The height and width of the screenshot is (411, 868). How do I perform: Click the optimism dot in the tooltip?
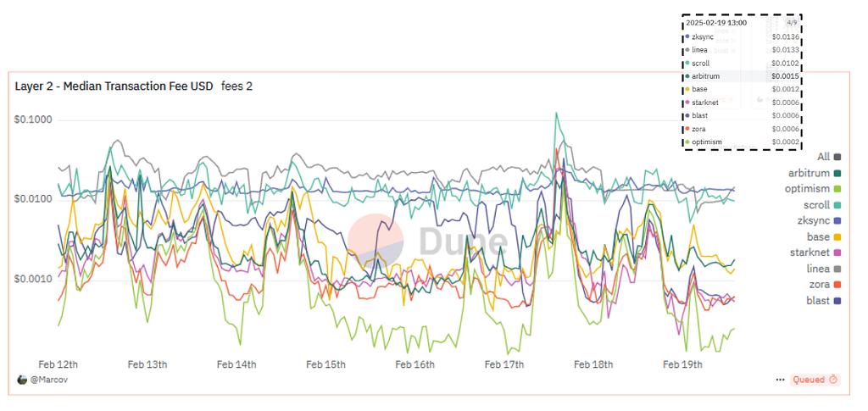[x=687, y=142]
